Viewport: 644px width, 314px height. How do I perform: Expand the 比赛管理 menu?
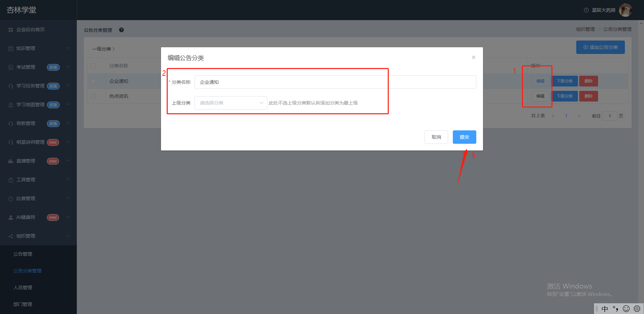[68, 198]
